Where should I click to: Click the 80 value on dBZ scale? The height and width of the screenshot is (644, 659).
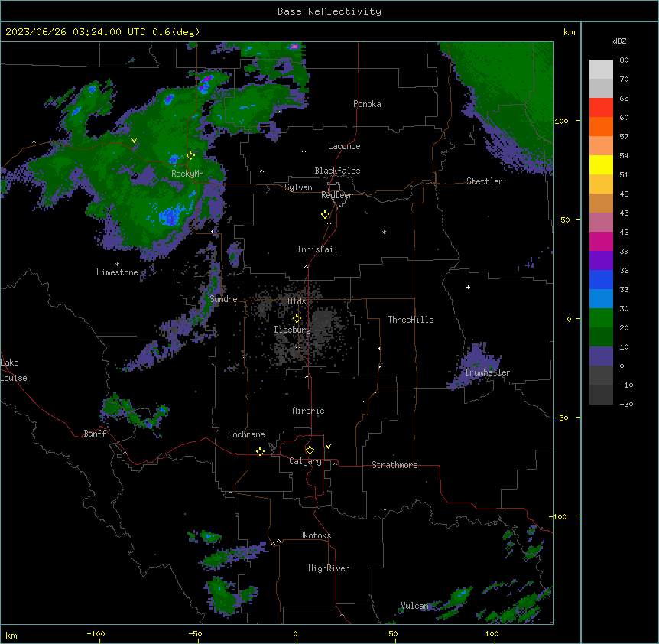click(x=624, y=60)
